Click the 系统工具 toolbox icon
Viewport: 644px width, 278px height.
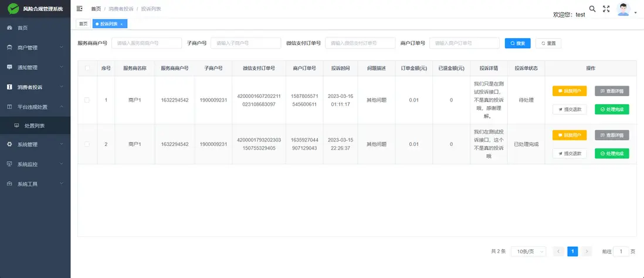9,184
